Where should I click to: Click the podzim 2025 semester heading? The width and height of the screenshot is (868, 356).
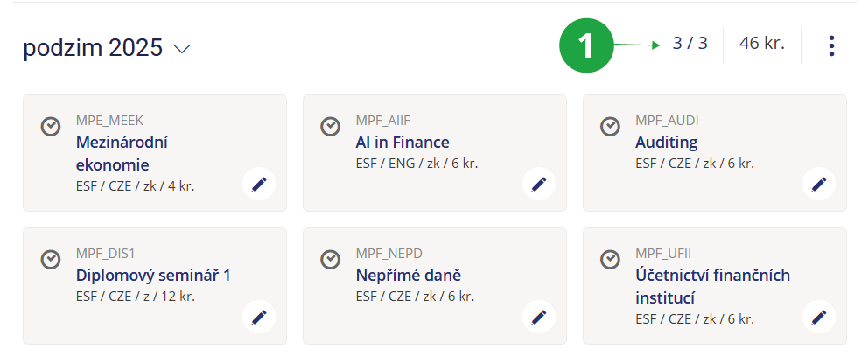(x=93, y=48)
